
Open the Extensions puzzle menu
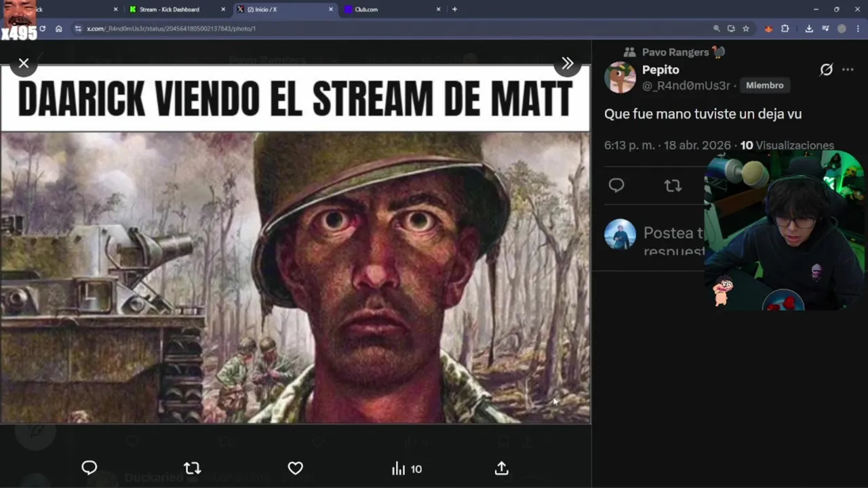(785, 28)
